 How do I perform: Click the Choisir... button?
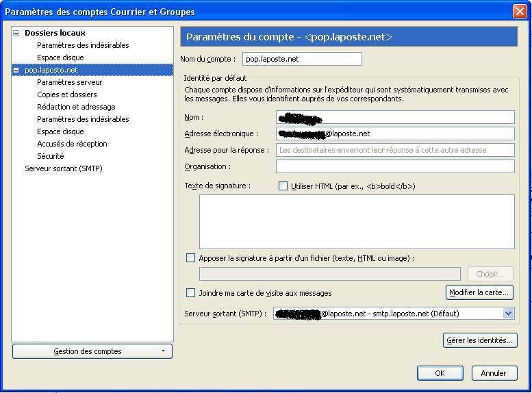click(490, 274)
